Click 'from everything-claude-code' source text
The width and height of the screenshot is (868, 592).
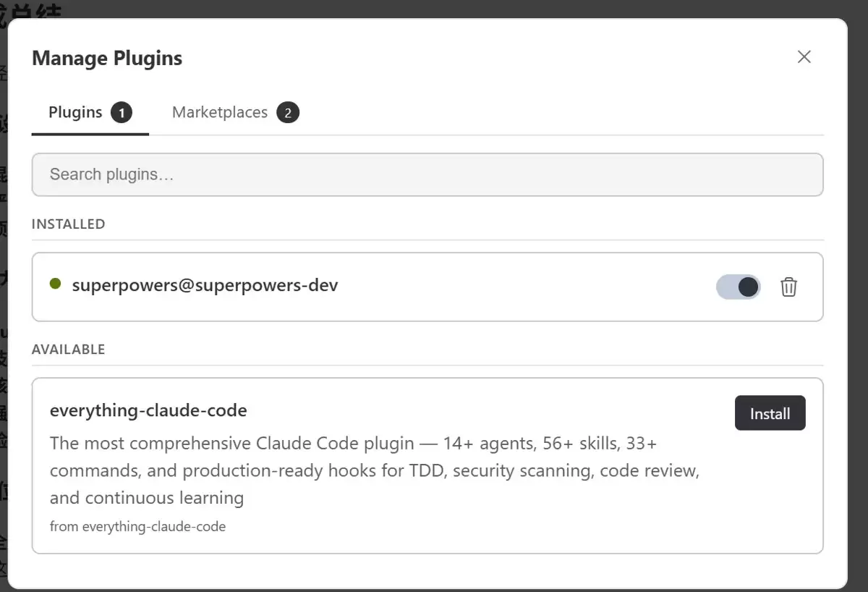point(137,526)
